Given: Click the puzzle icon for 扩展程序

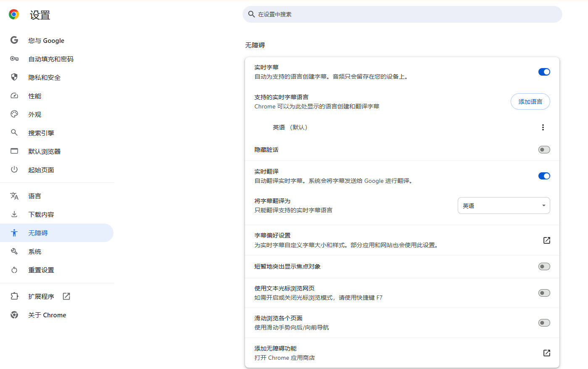Looking at the screenshot, I should pos(14,296).
